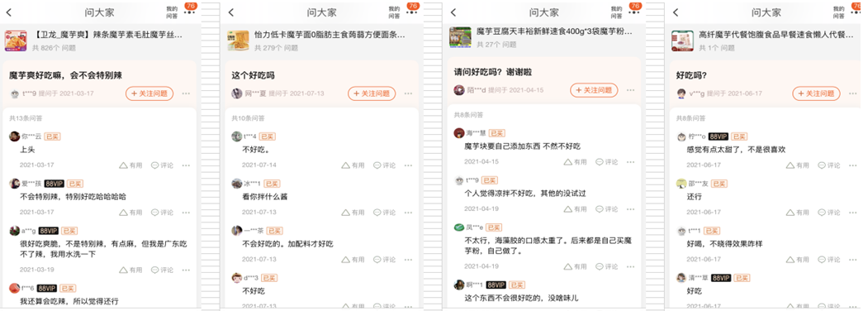Mark a***g's answer 很好吃爽脆 as 有用
Screen dimensions: 868x311
pos(131,270)
